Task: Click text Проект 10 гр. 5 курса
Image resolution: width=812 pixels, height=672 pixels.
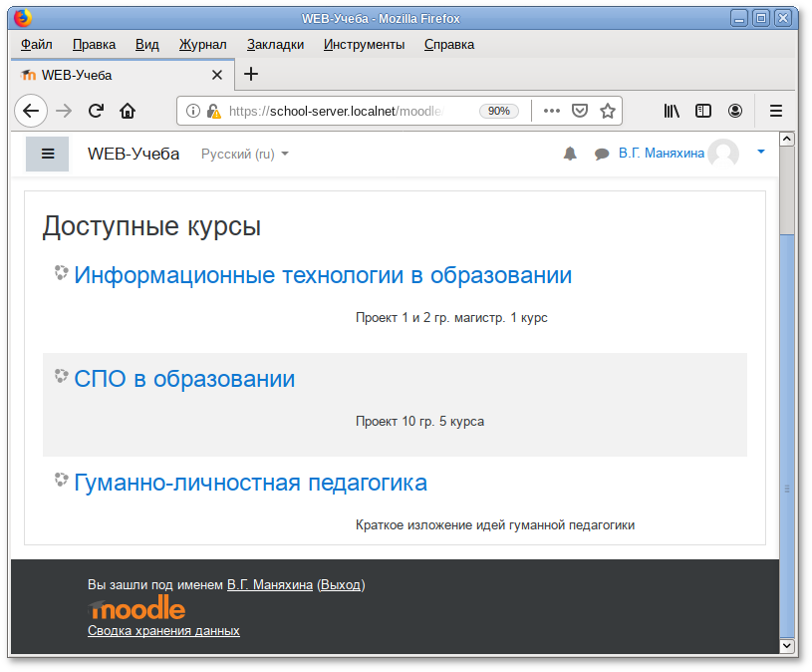Action: point(419,421)
